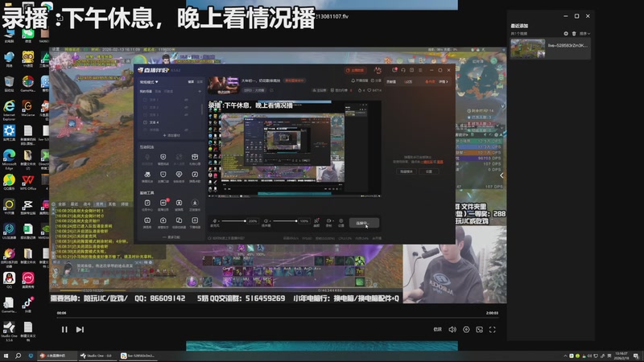Open the desktop folder ending in (2)
The height and width of the screenshot is (362, 644).
(x=28, y=158)
